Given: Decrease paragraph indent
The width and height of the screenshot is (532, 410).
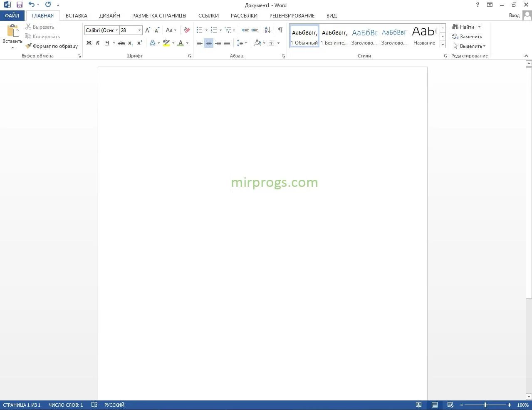Looking at the screenshot, I should coord(245,30).
